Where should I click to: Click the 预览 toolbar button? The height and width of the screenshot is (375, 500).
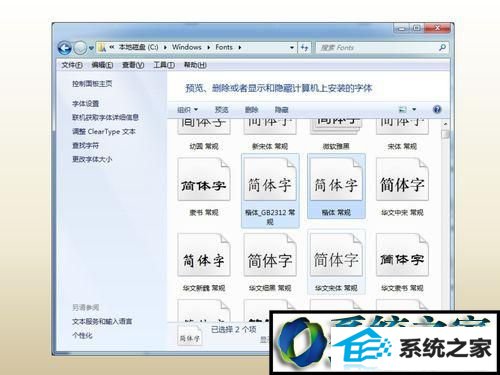[222, 110]
